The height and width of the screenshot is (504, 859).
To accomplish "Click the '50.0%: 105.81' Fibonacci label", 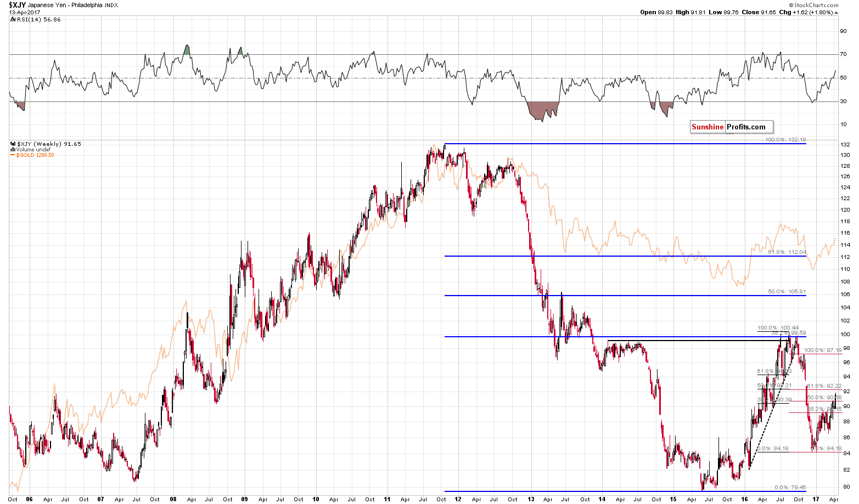I will (787, 292).
